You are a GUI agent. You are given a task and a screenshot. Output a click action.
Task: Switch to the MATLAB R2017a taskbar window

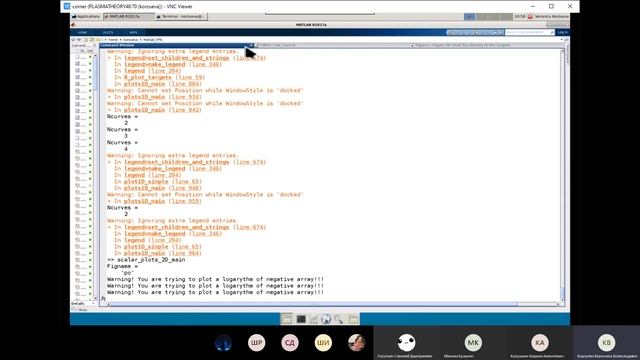[x=128, y=16]
